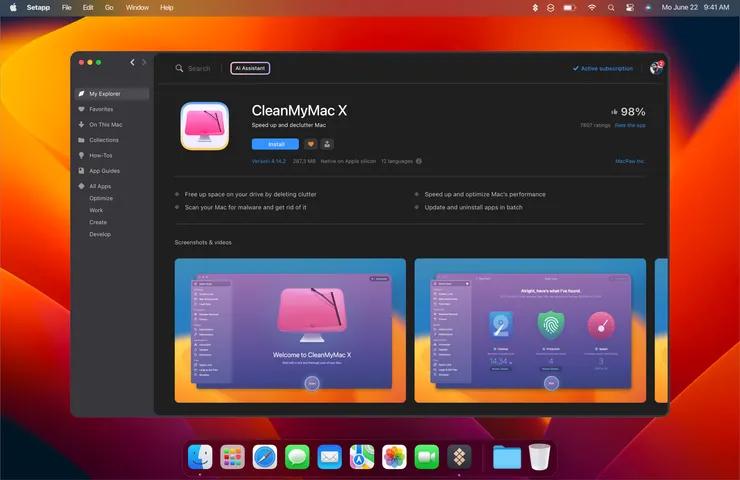Open Control Center
Image resolution: width=740 pixels, height=480 pixels.
(630, 8)
